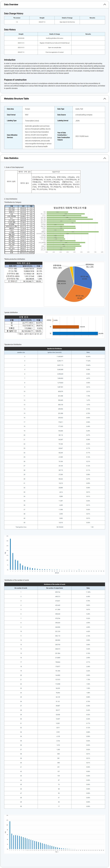The height and width of the screenshot is (868, 110).
Task: Collapse the Data Statistics section chevron
Action: 104,158
